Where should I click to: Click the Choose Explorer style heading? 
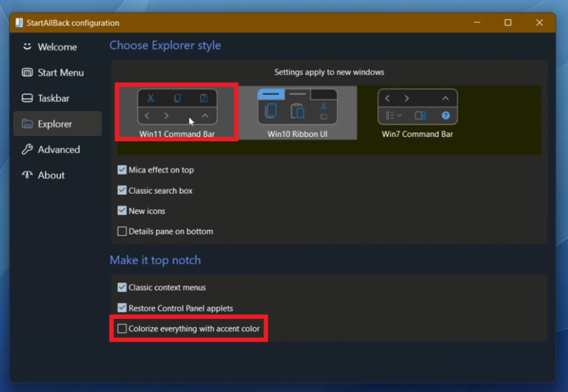point(165,45)
